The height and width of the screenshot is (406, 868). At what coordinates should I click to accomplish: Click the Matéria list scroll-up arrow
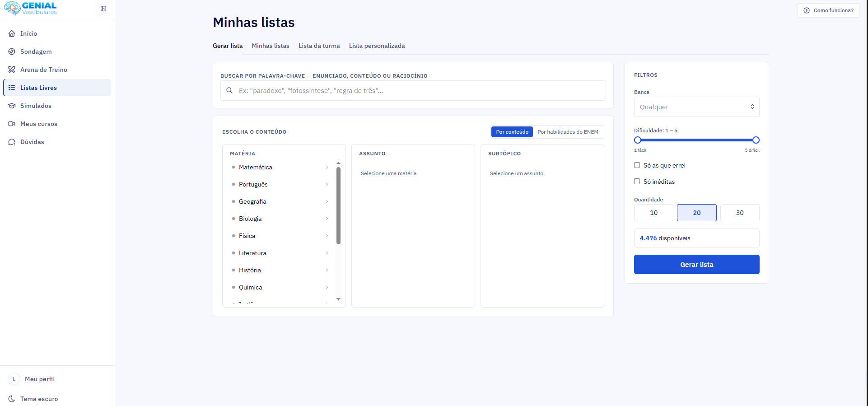tap(338, 163)
